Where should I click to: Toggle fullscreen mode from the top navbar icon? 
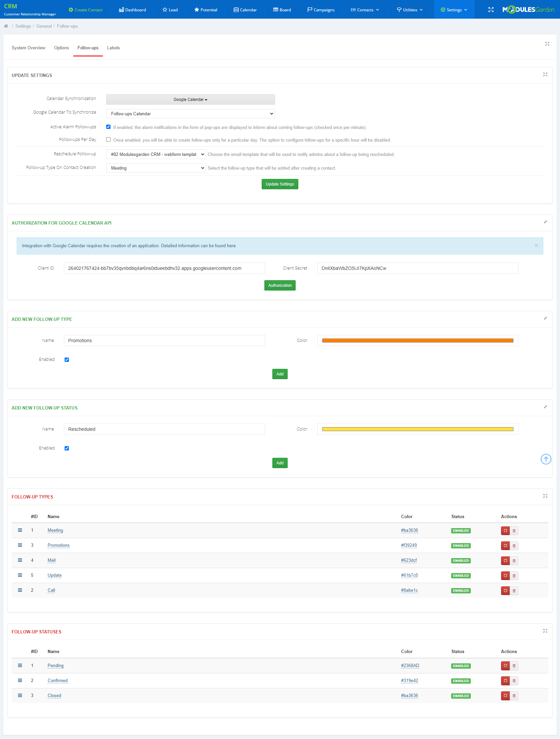point(491,9)
